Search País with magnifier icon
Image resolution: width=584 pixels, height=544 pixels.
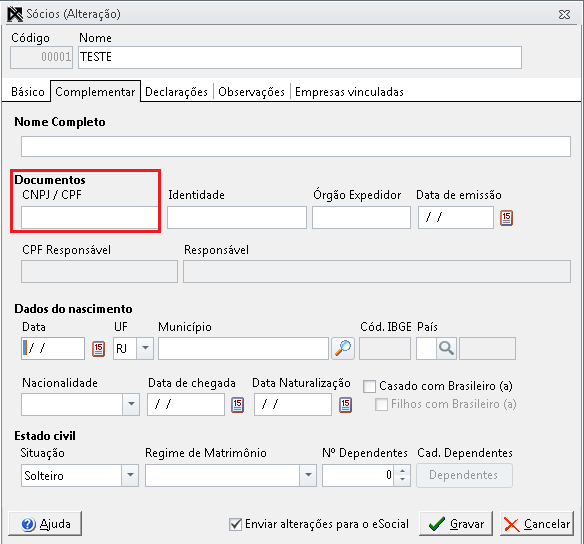[x=446, y=349]
